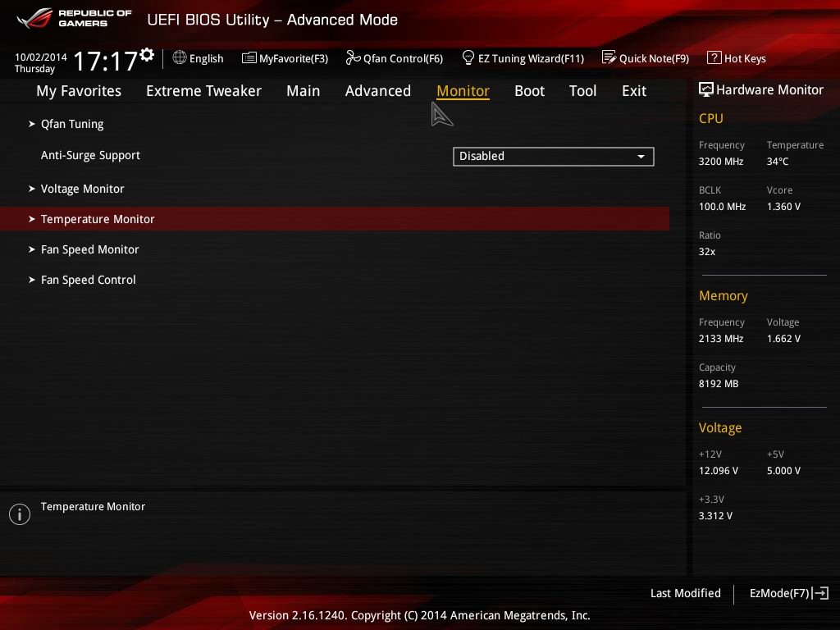
Task: Open MyFavorite(F3) list icon
Action: click(249, 58)
